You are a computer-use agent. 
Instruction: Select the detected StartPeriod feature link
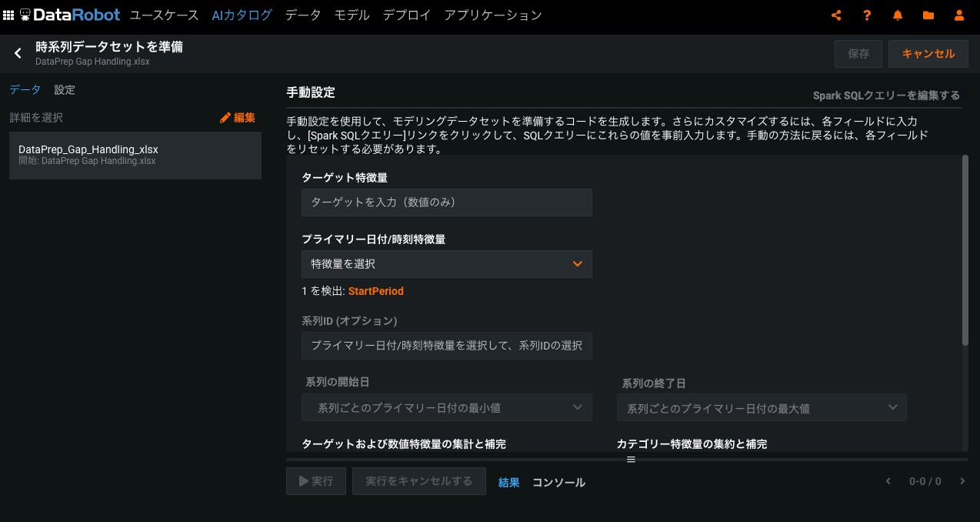(x=375, y=291)
